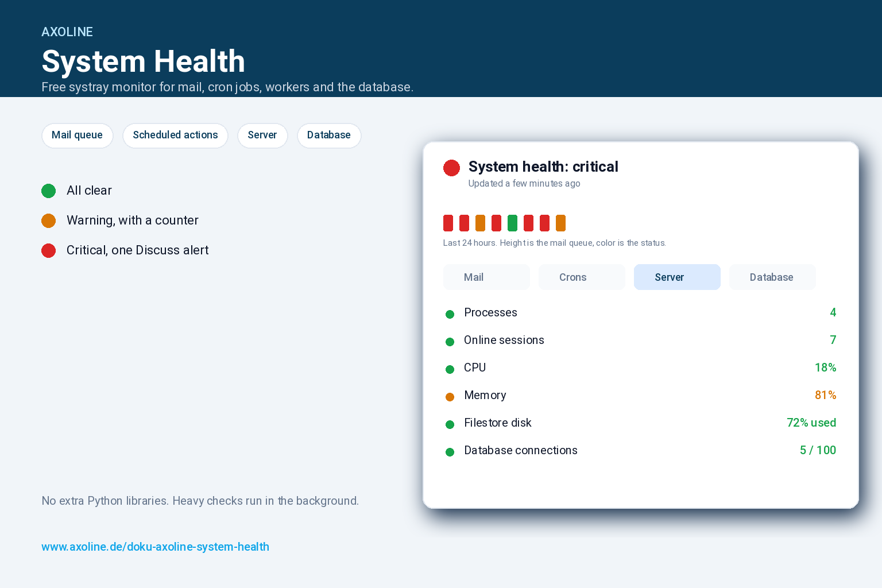882x588 pixels.
Task: Click the Critical, one Discuss alert text
Action: click(137, 250)
